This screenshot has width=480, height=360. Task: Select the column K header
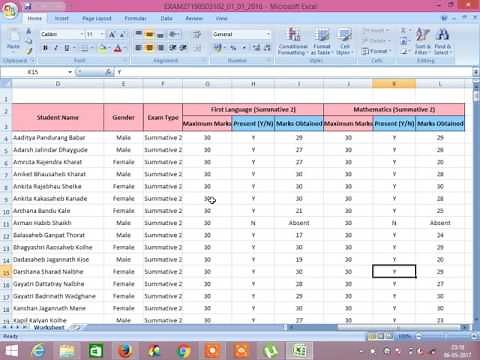394,84
